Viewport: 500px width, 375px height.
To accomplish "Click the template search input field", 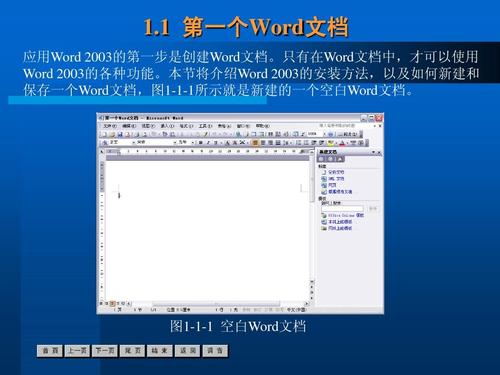I will (342, 209).
